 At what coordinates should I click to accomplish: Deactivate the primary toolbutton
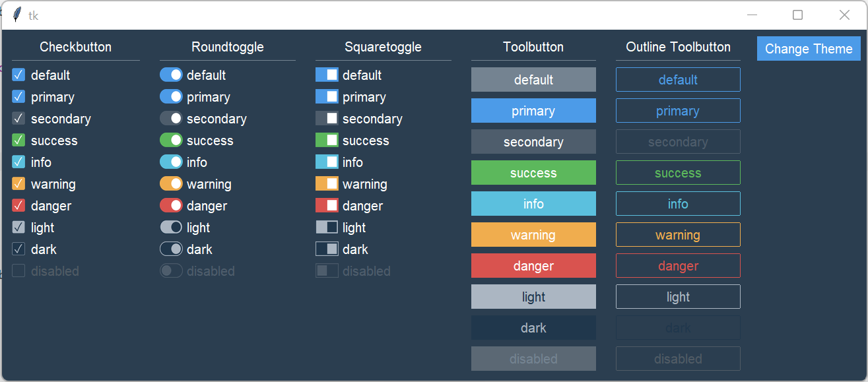pyautogui.click(x=533, y=110)
